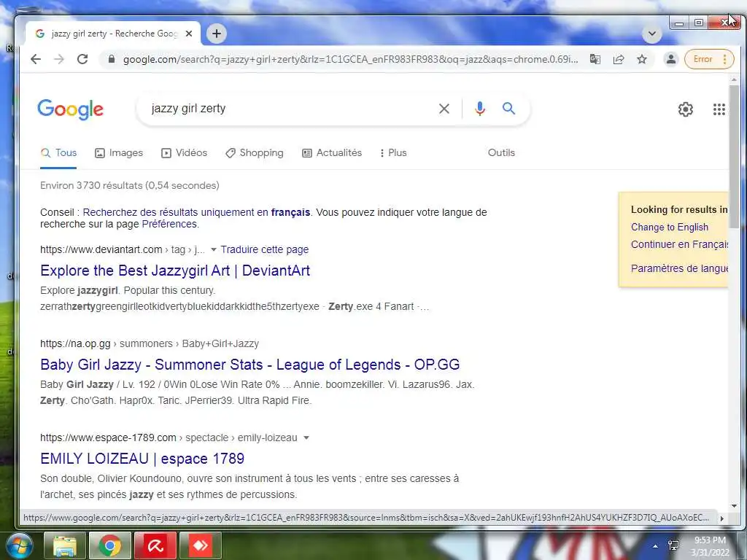
Task: Open Avira antivirus taskbar icon
Action: point(155,545)
